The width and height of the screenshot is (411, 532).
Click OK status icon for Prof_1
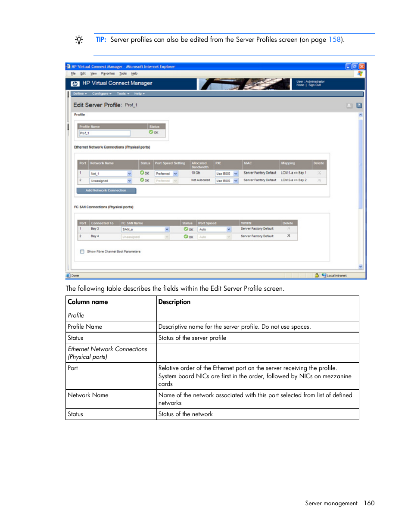[151, 132]
